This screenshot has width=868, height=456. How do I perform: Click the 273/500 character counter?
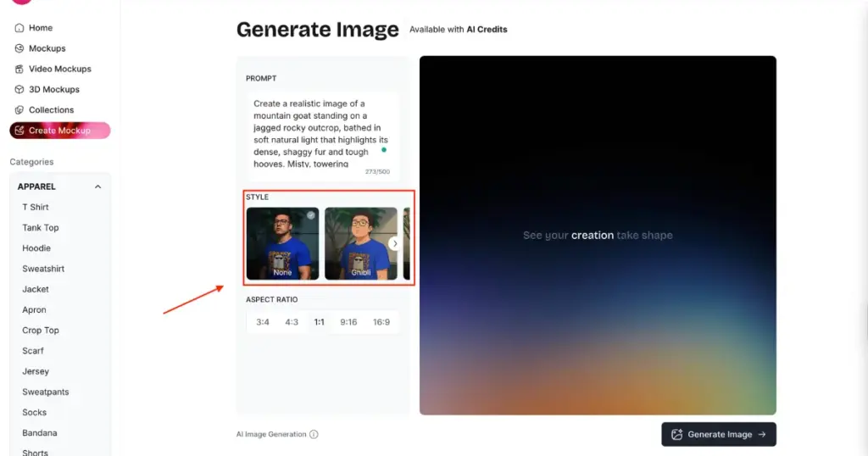(377, 171)
